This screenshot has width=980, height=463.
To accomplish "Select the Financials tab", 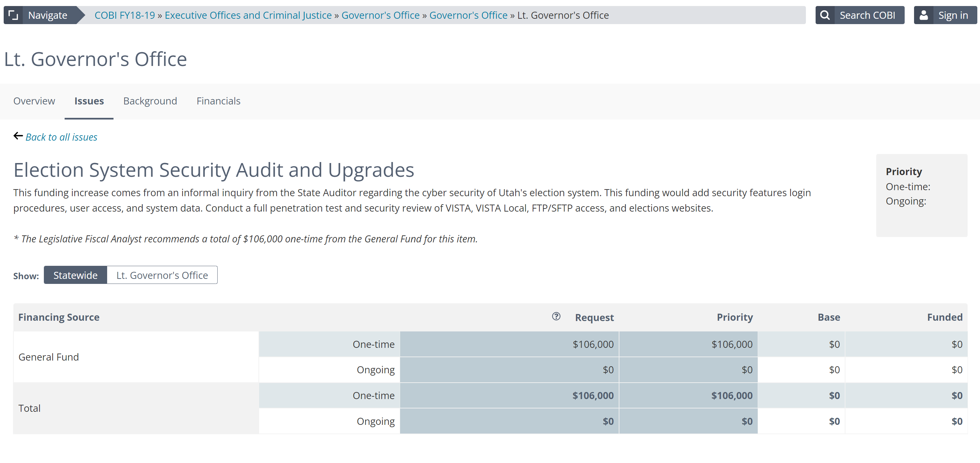I will click(x=218, y=101).
